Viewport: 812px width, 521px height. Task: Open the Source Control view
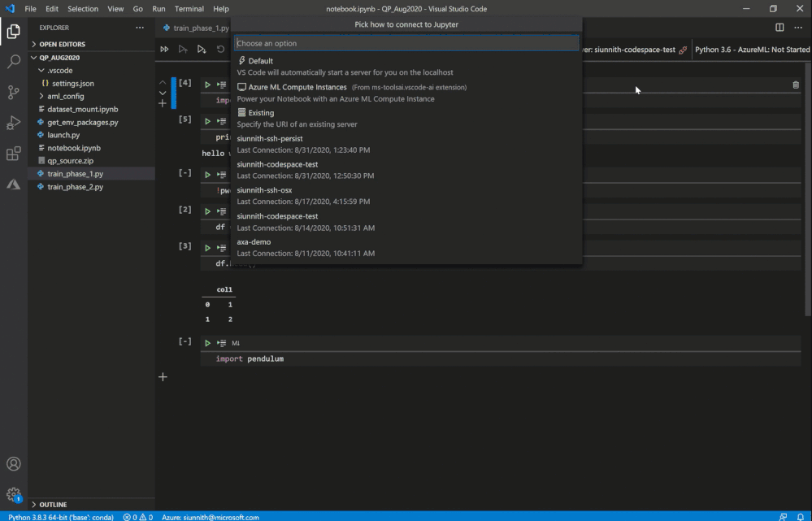click(x=14, y=92)
